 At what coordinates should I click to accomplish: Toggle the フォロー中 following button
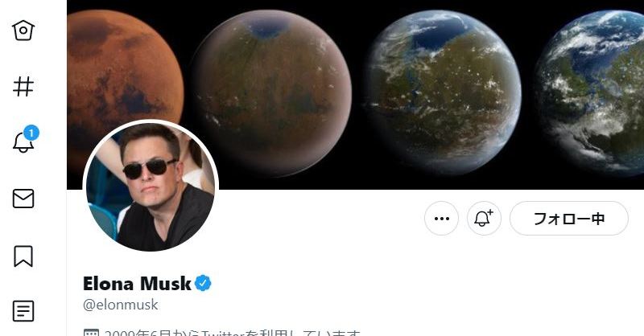point(569,219)
